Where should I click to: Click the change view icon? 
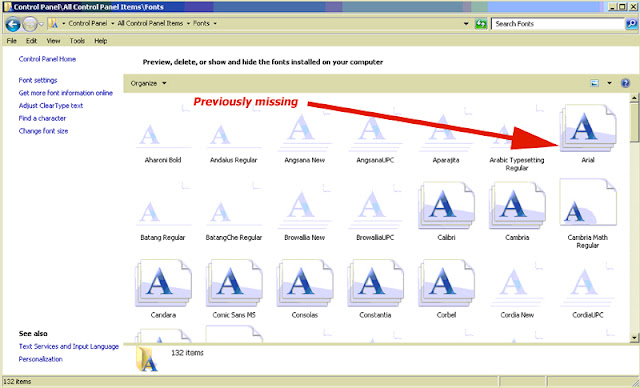(594, 83)
